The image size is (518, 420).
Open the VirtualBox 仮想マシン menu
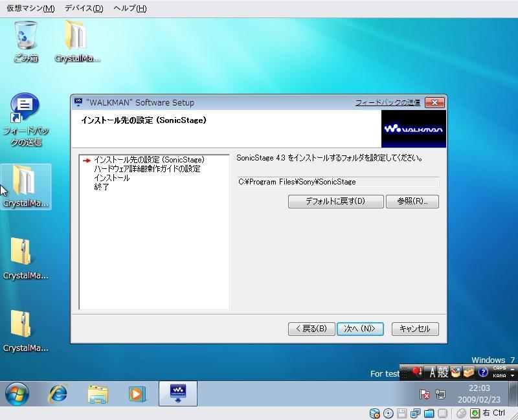pos(30,8)
